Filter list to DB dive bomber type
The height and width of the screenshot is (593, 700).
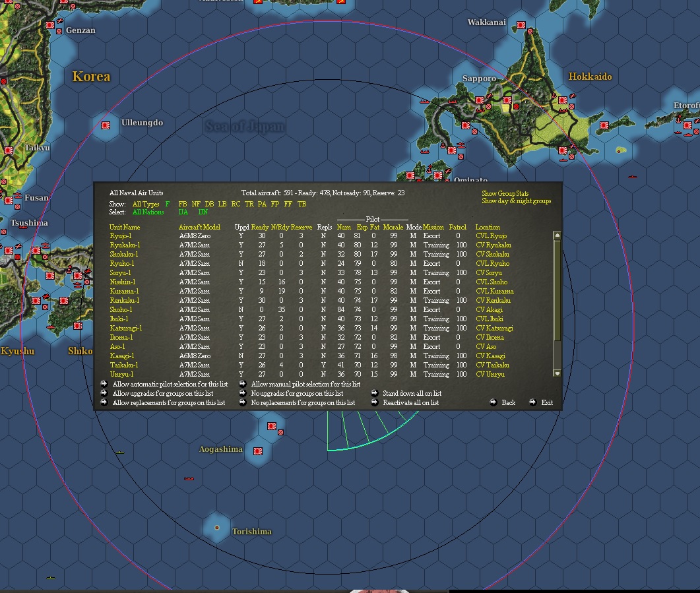[209, 204]
